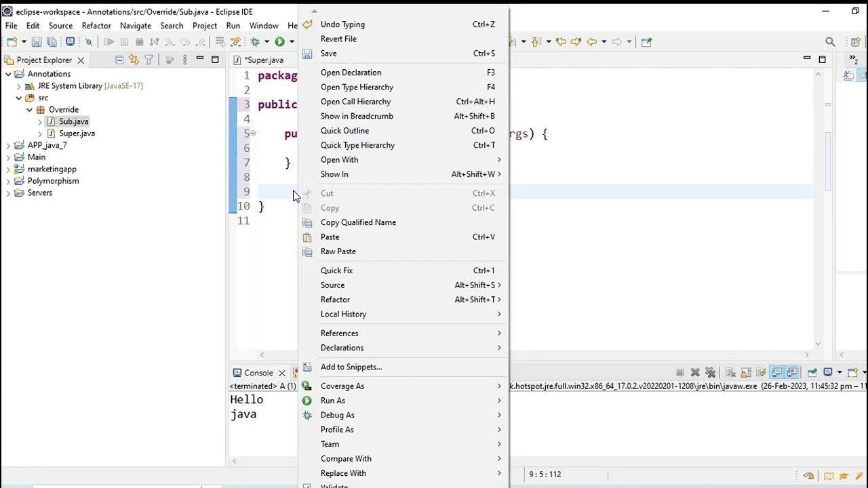Choose Quick Fix from context menu
This screenshot has height=488, width=868.
click(x=403, y=270)
